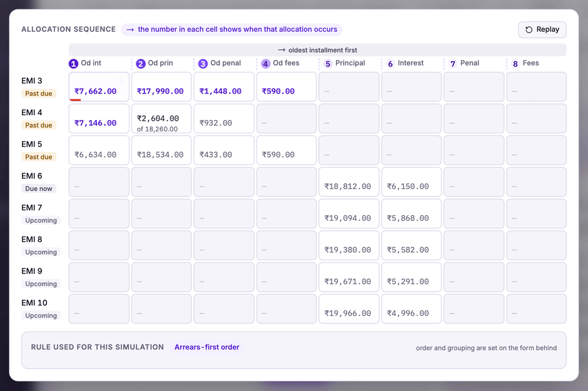Click EMI 5 Od prin cell ₹18,534.00

tap(161, 150)
